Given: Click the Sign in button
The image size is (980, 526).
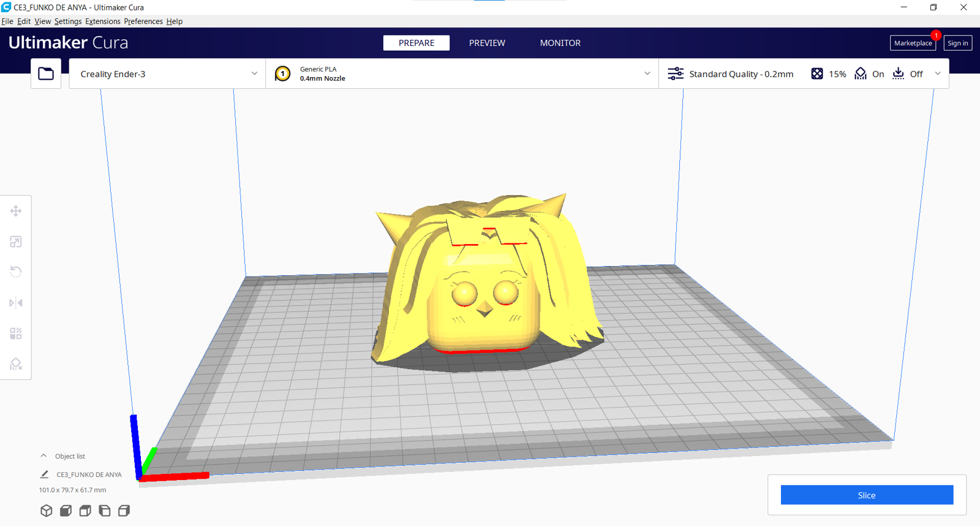Looking at the screenshot, I should click(x=958, y=43).
